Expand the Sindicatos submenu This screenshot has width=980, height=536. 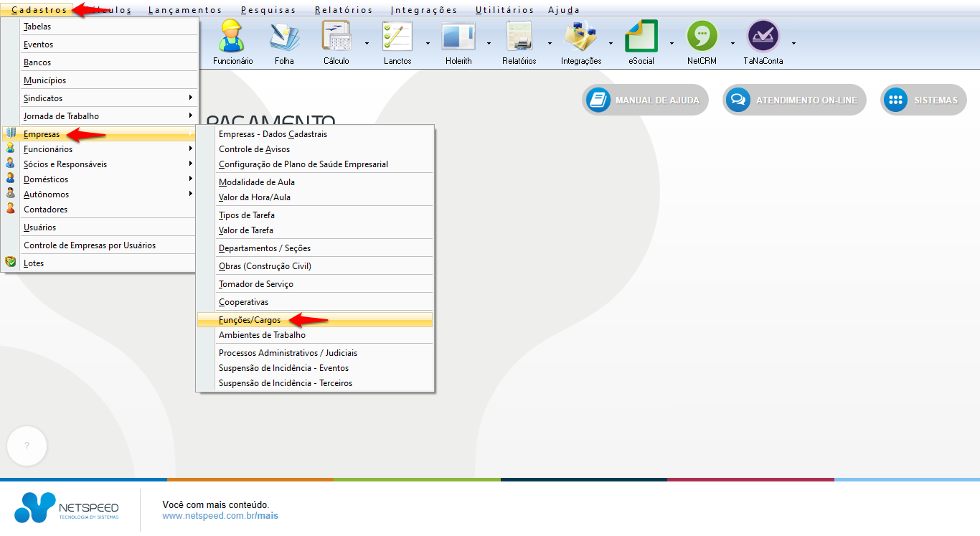108,98
